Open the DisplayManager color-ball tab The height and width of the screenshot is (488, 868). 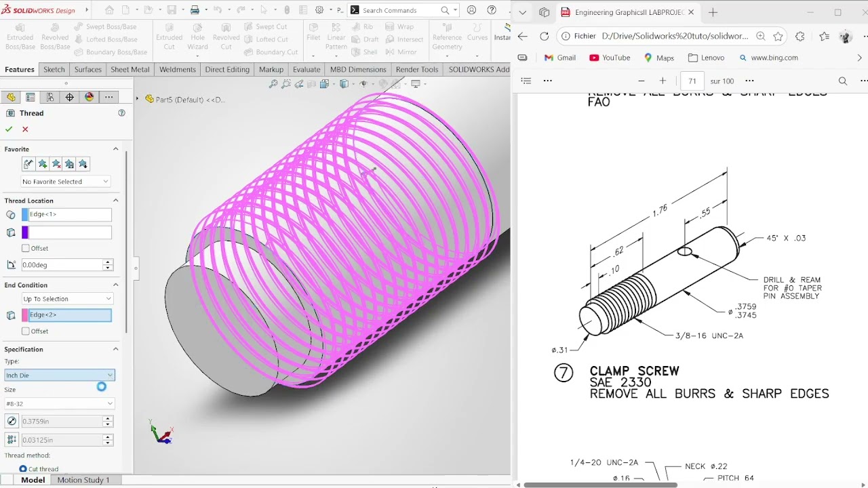(90, 98)
